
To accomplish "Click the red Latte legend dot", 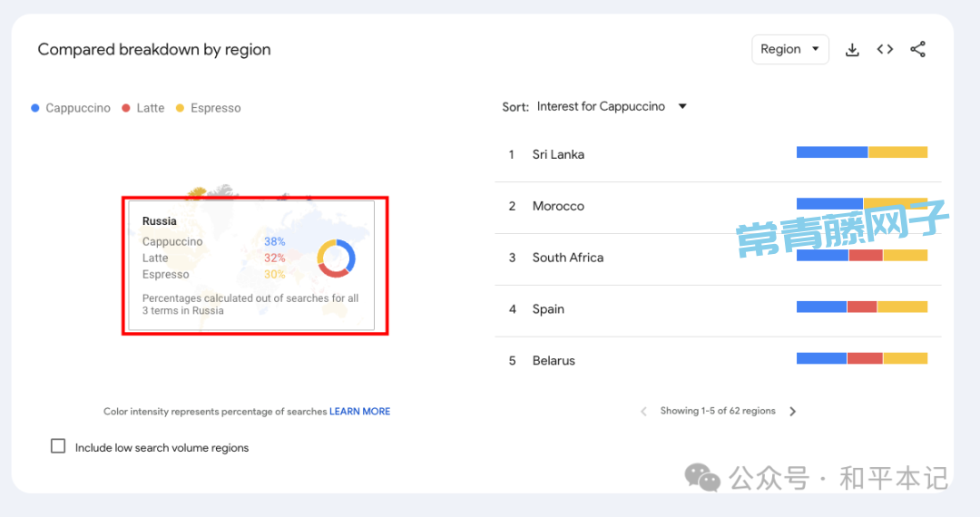I will tap(125, 108).
